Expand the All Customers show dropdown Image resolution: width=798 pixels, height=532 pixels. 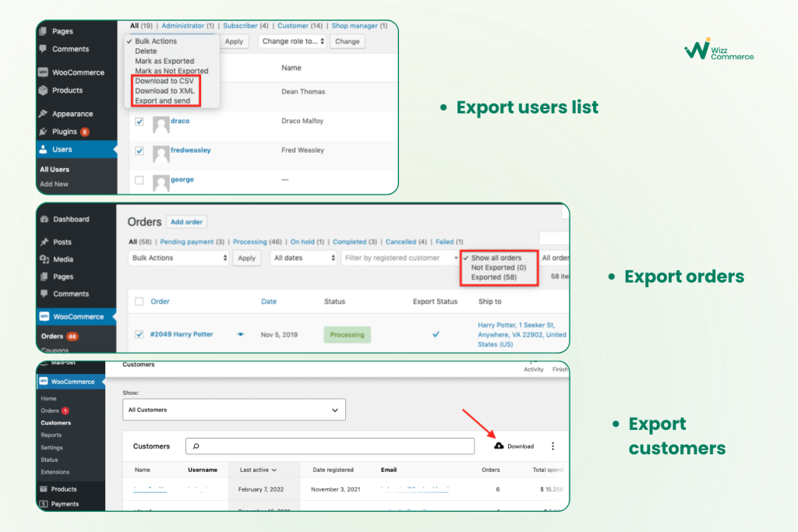pos(234,410)
